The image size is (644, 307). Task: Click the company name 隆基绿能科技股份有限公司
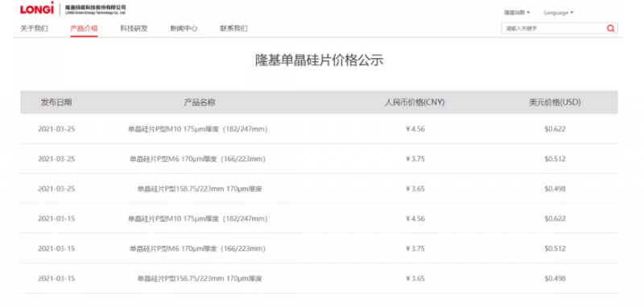(x=96, y=7)
